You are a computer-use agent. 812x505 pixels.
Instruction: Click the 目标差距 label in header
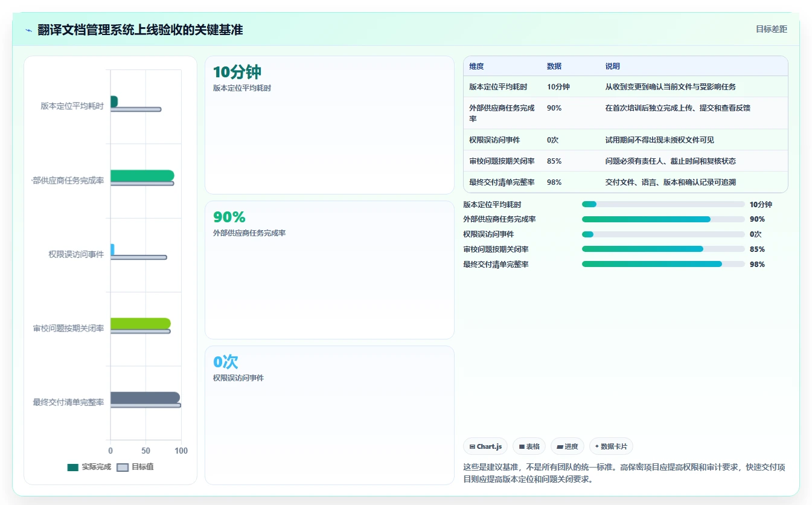(x=771, y=29)
